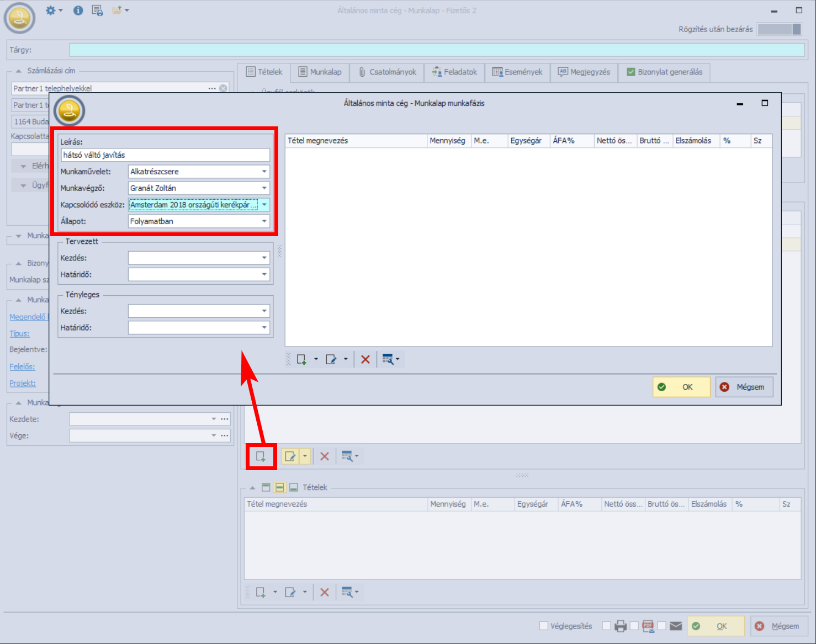This screenshot has height=644, width=816.
Task: Click the blue information icon
Action: click(78, 10)
